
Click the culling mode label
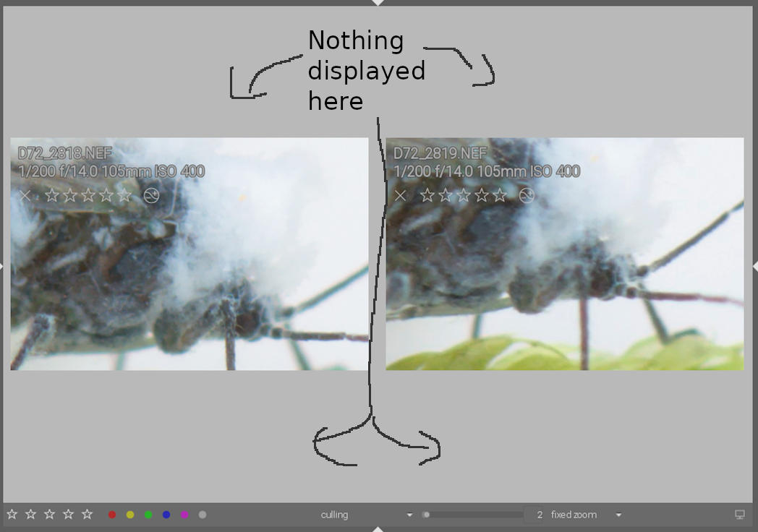[333, 514]
